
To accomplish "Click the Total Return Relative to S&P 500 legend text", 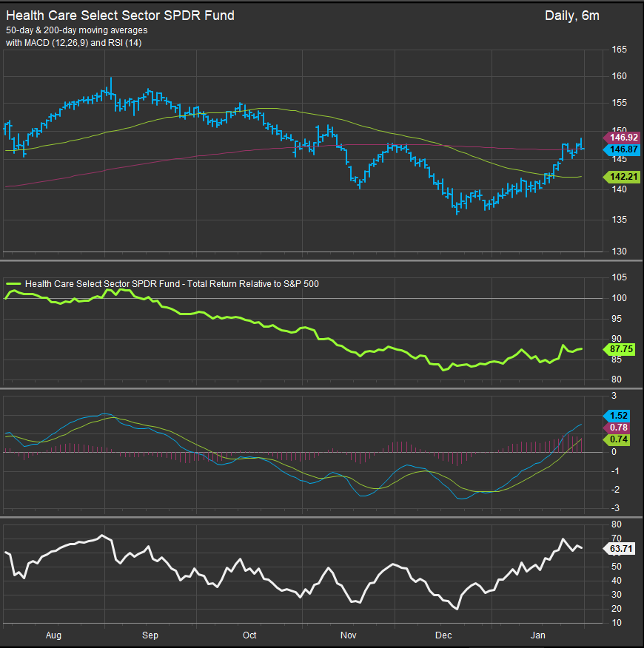I will point(172,284).
